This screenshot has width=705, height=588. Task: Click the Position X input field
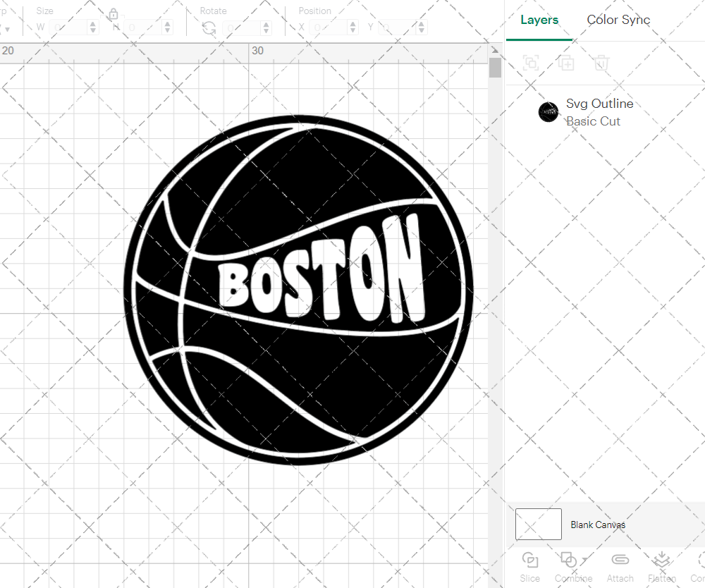point(329,27)
